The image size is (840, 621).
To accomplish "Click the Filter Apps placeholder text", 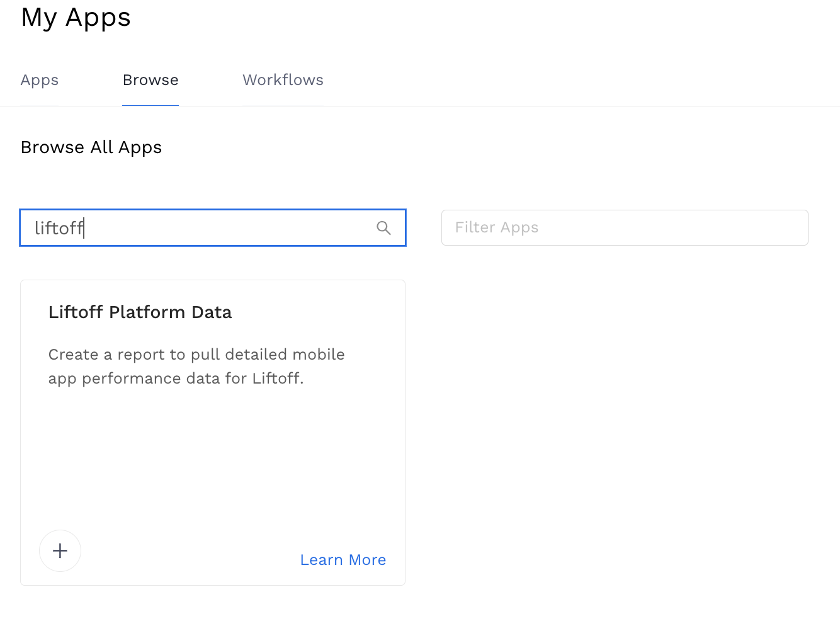I will pyautogui.click(x=496, y=227).
